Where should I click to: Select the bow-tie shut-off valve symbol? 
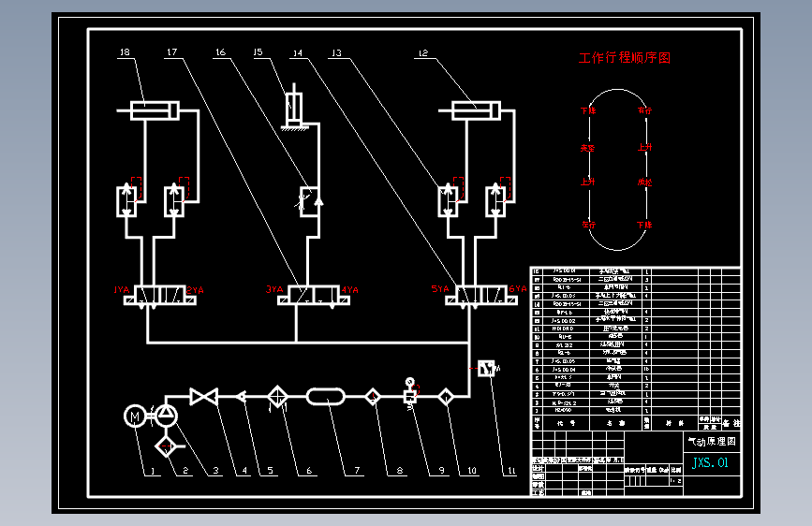pos(203,397)
